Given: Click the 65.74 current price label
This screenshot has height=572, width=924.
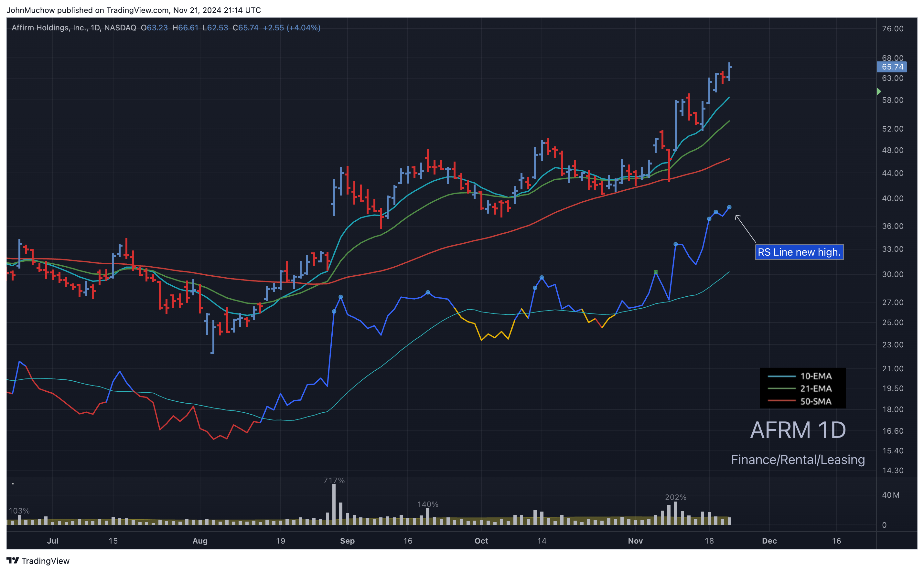Looking at the screenshot, I should [892, 67].
